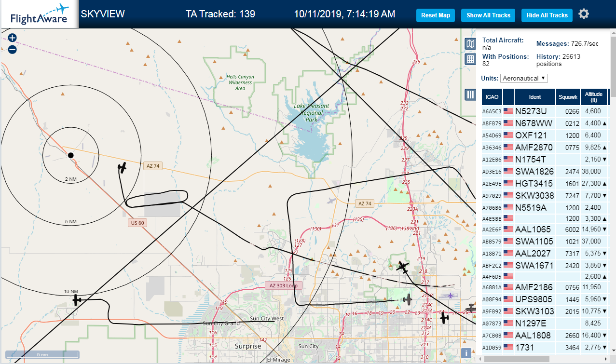Click the US flag in row A4E5BE
Viewport: 616px width, 364px height.
click(508, 218)
